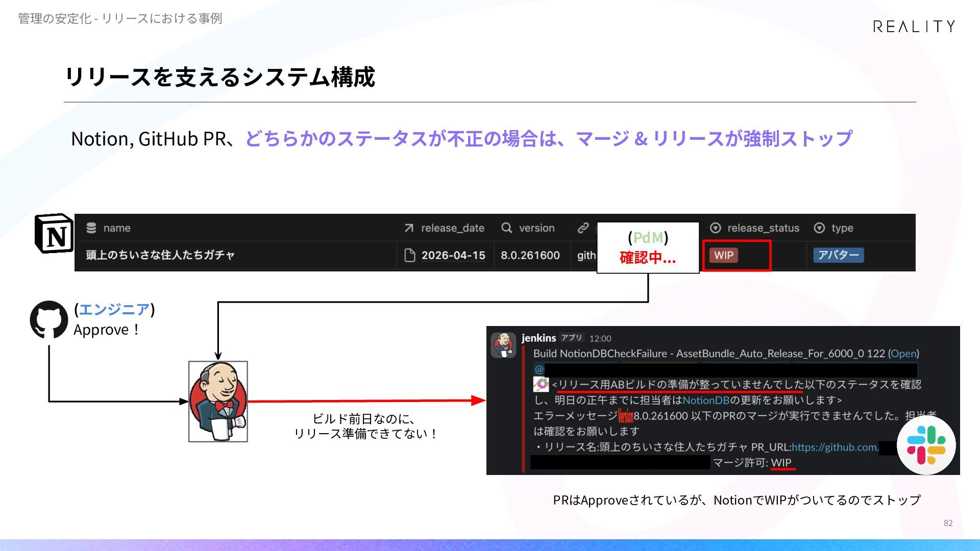Click the page number 82
Image resolution: width=980 pixels, height=551 pixels.
(x=948, y=523)
